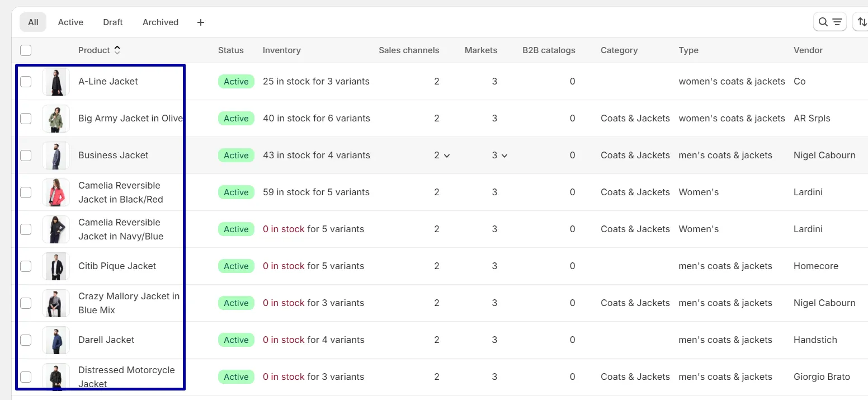Viewport: 868px width, 400px height.
Task: Click the Type column header
Action: pyautogui.click(x=688, y=50)
